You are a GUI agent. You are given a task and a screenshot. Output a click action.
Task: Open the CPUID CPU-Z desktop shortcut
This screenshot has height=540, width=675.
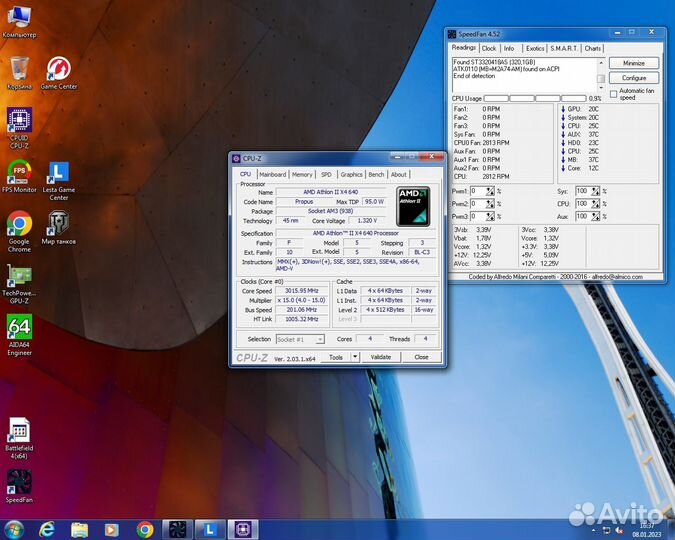(x=19, y=128)
